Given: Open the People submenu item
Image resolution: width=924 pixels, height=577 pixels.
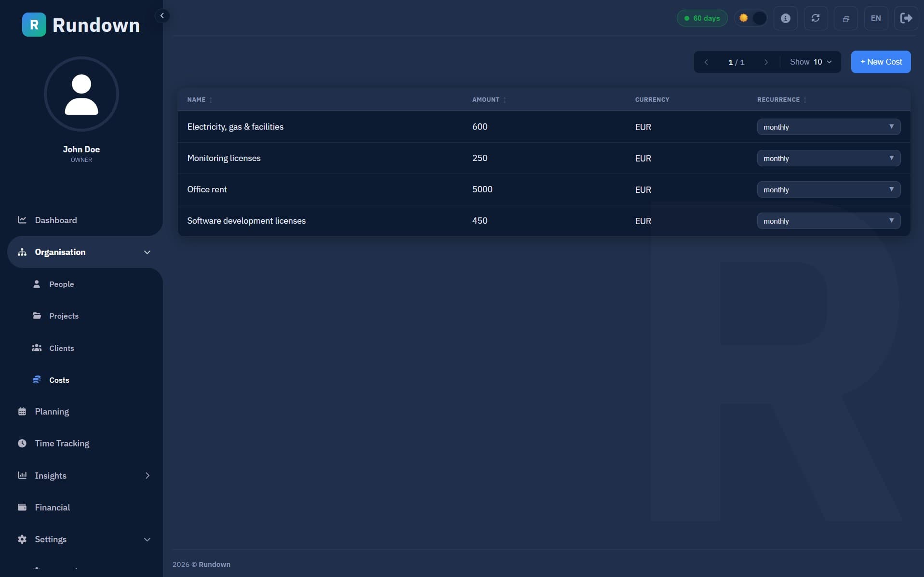Looking at the screenshot, I should (x=61, y=284).
